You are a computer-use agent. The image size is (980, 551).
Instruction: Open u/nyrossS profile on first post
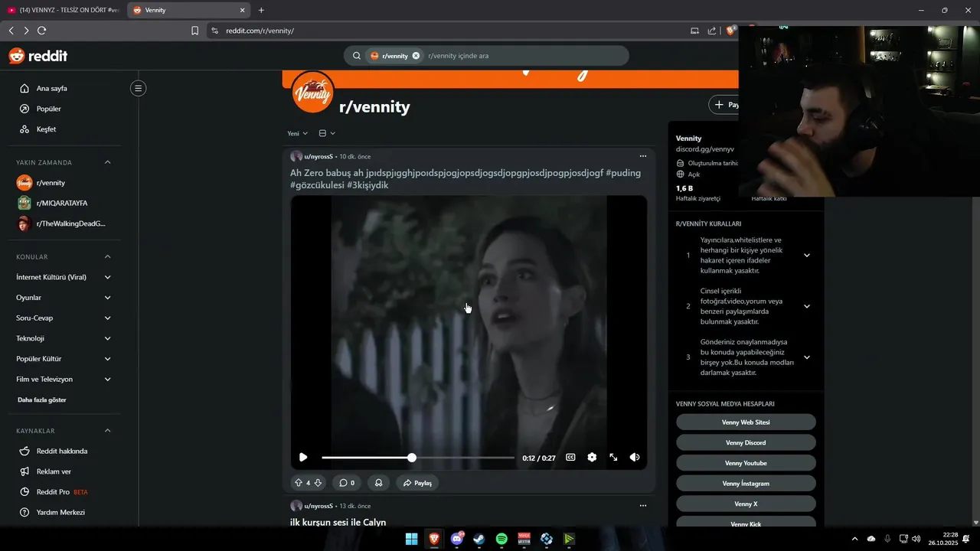point(318,157)
